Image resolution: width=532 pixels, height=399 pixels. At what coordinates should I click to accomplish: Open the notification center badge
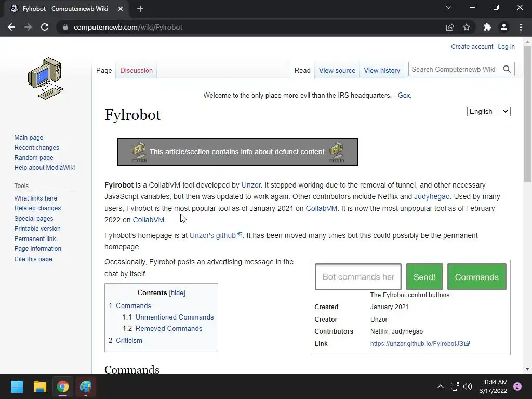point(517,387)
